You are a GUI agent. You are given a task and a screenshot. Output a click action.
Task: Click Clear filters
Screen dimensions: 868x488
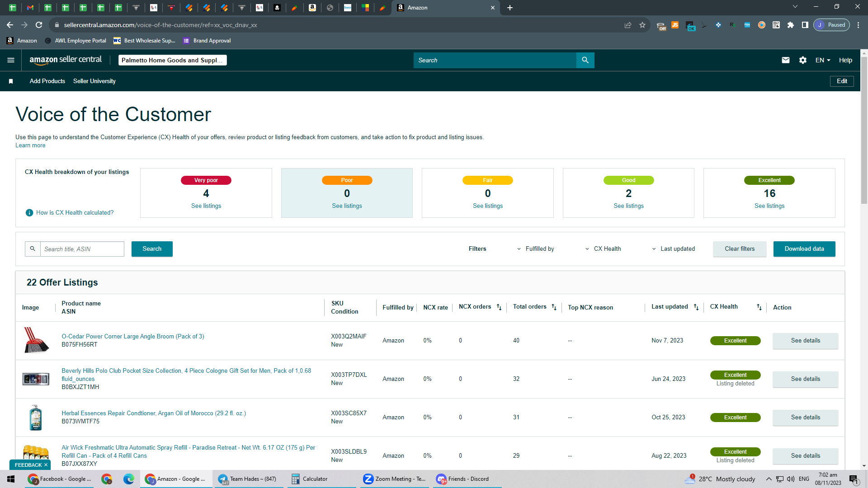pyautogui.click(x=740, y=249)
